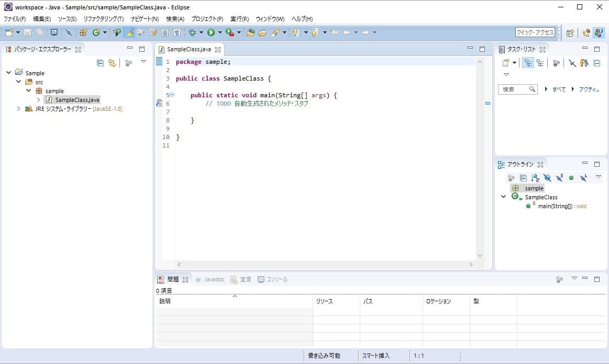Click the New Java Package icon
Screen dimensions: 609x364
(x=83, y=32)
